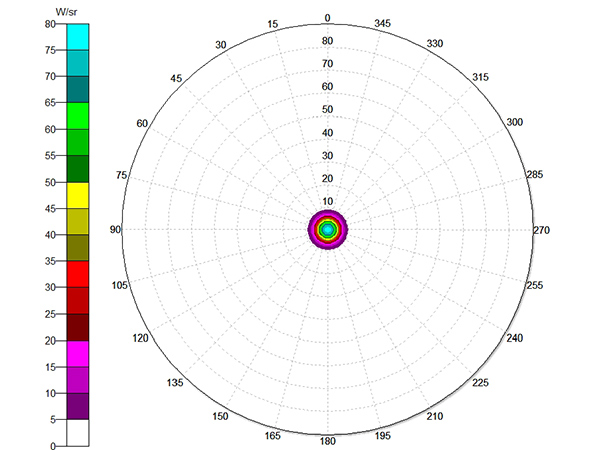The image size is (600, 450).
Task: Pick the dark purple 5-10 legend swatch
Action: pyautogui.click(x=78, y=406)
